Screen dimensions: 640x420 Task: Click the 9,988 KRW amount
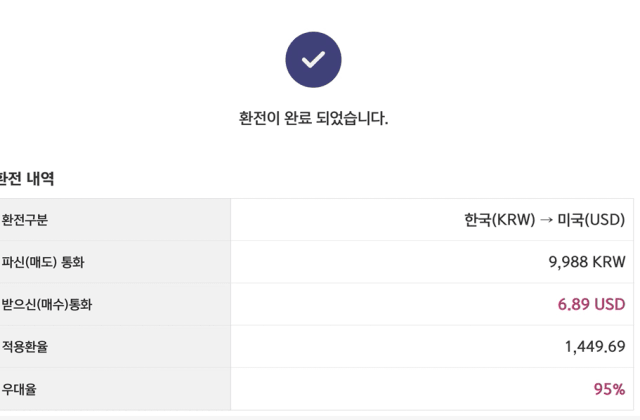click(587, 262)
